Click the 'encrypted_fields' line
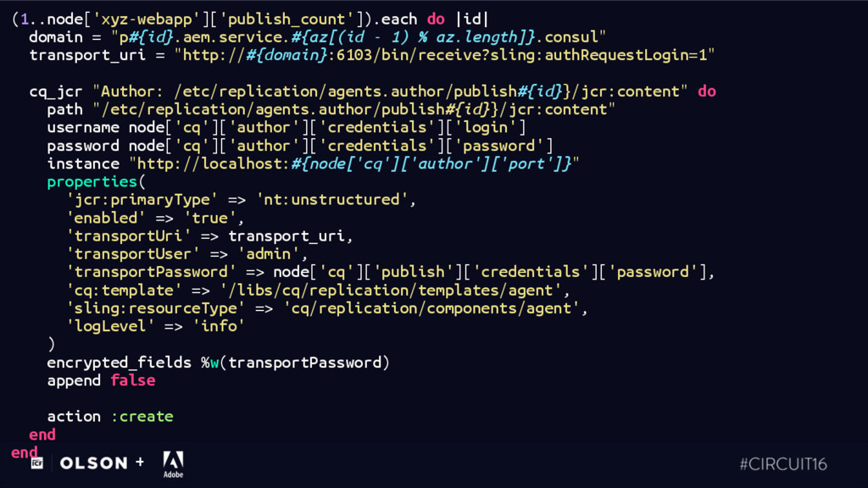 218,363
